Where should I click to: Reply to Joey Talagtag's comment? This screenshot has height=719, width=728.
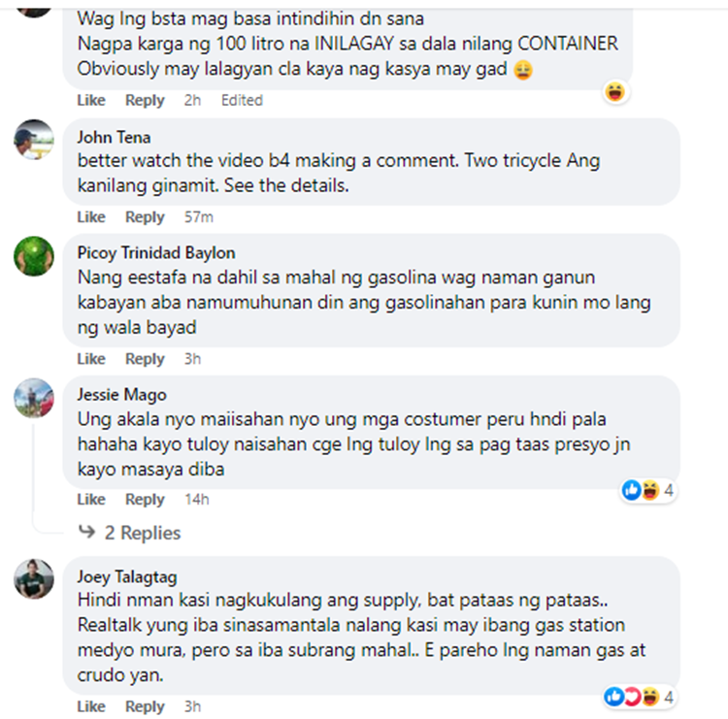pyautogui.click(x=145, y=706)
